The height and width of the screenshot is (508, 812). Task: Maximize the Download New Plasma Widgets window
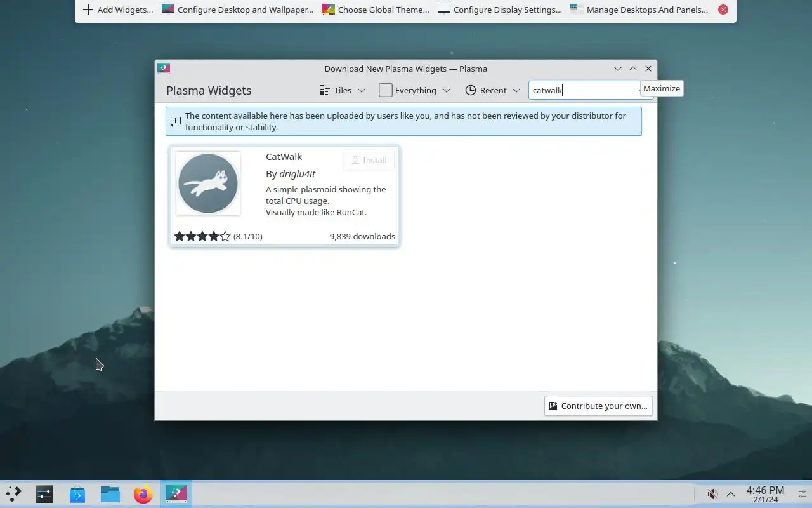coord(633,69)
